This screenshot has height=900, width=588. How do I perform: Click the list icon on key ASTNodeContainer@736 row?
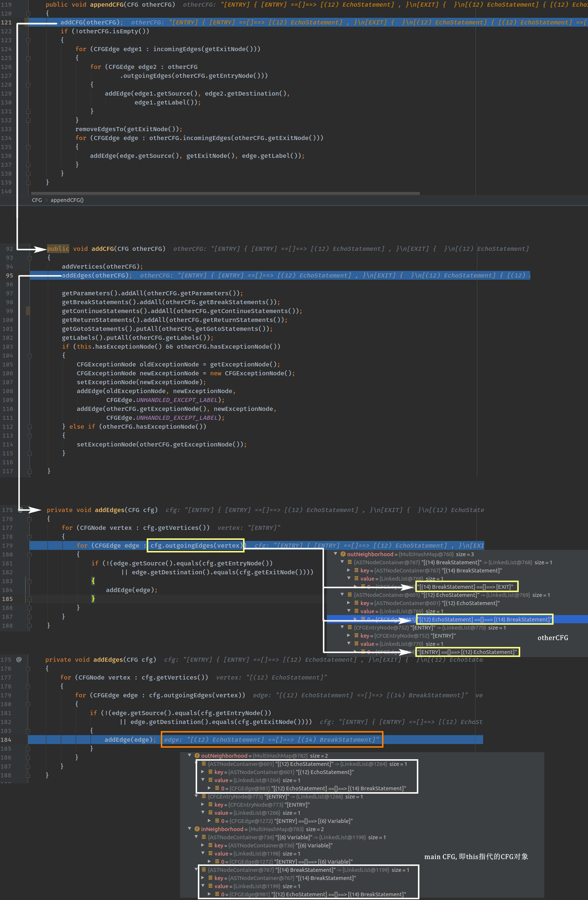tap(210, 845)
